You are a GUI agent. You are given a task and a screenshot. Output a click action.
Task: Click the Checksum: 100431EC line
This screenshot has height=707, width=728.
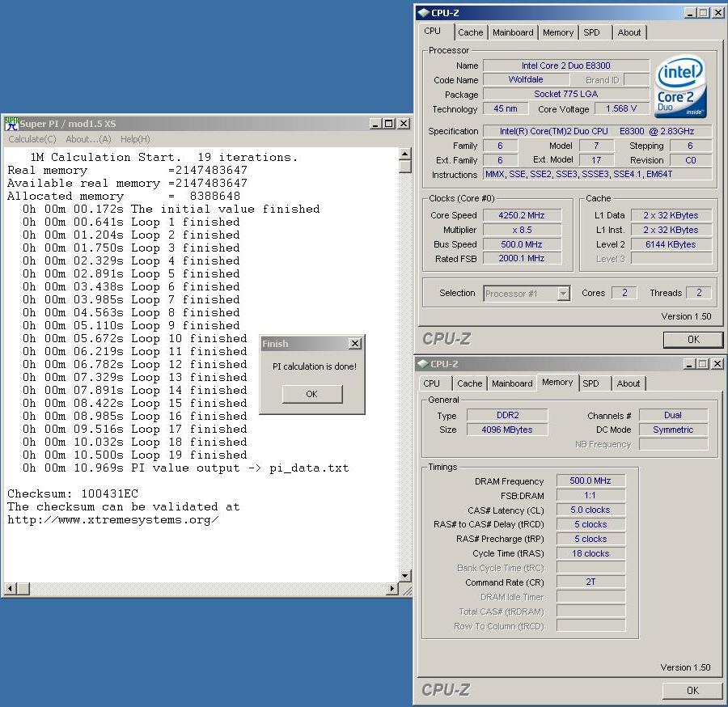tap(73, 493)
